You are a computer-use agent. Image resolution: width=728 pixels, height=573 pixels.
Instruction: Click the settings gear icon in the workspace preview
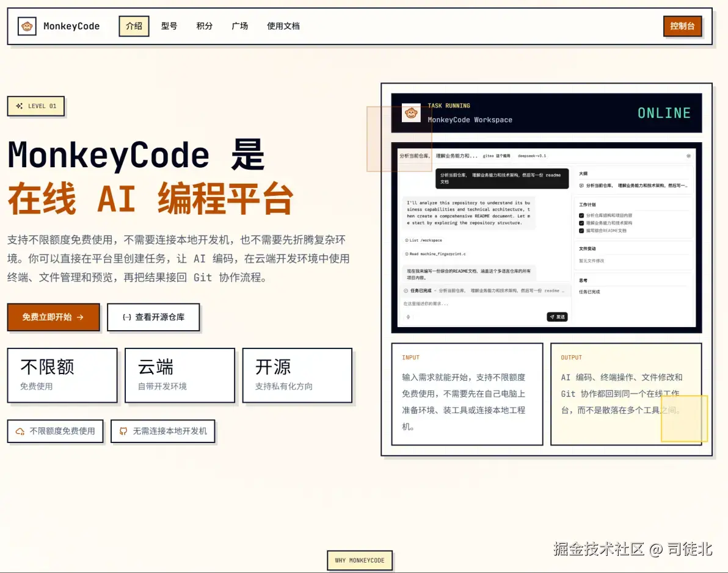tap(688, 156)
